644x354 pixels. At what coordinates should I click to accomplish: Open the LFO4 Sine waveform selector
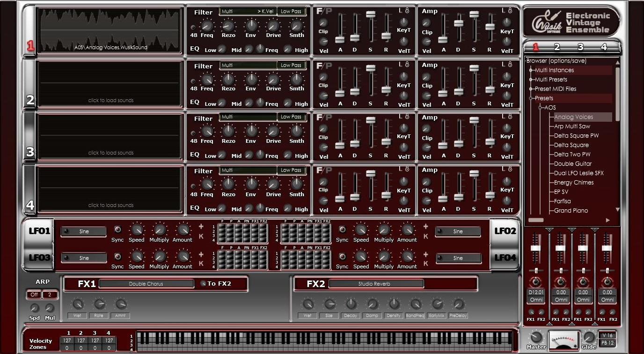(x=458, y=258)
